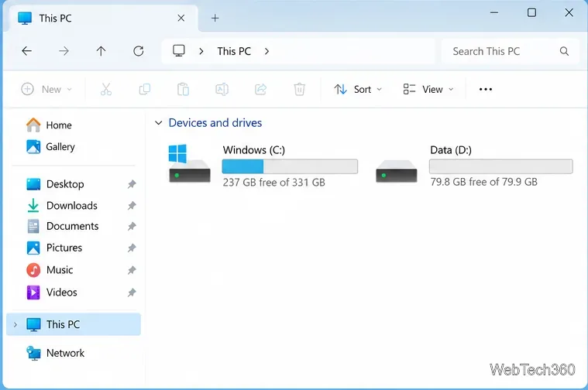
Task: Collapse the Devices and drives group
Action: [x=159, y=123]
